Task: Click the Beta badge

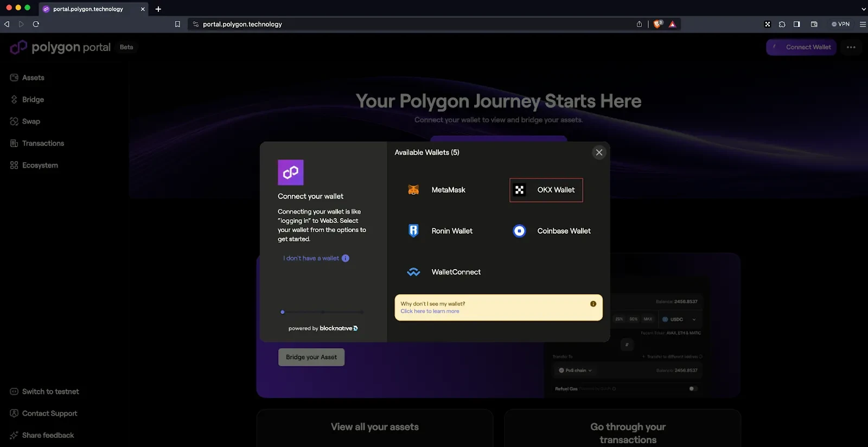Action: pyautogui.click(x=126, y=47)
